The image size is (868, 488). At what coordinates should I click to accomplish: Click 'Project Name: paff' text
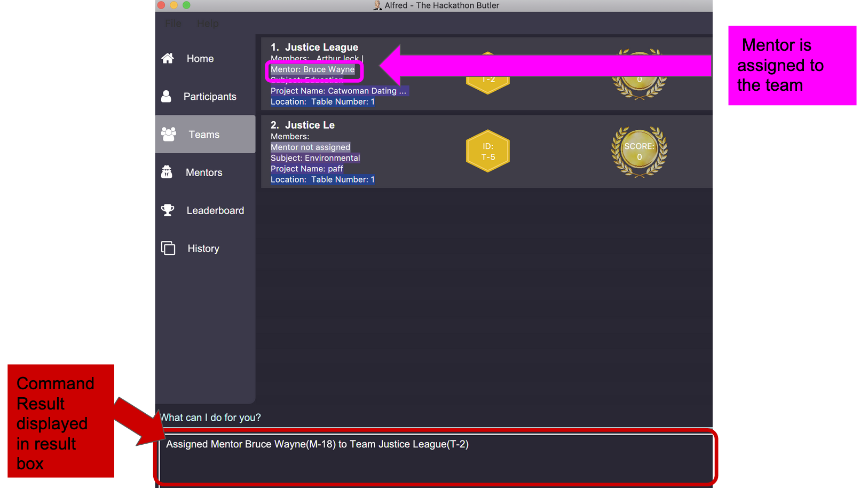click(x=307, y=169)
